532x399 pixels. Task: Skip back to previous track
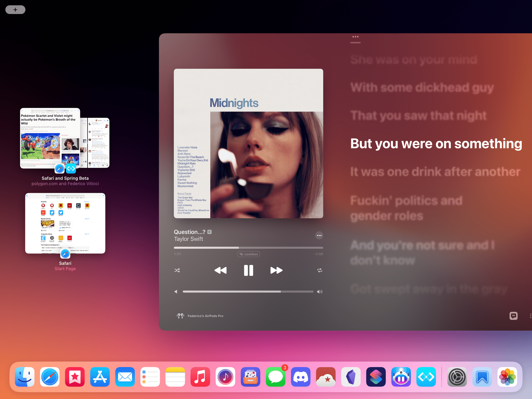[x=221, y=270]
